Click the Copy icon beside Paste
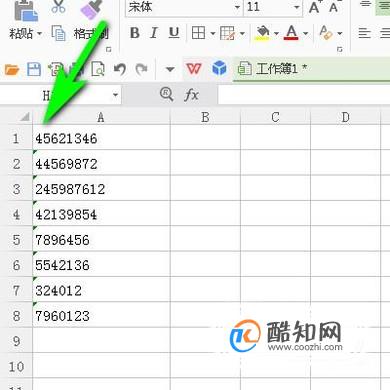This screenshot has height=390, width=390. [59, 33]
